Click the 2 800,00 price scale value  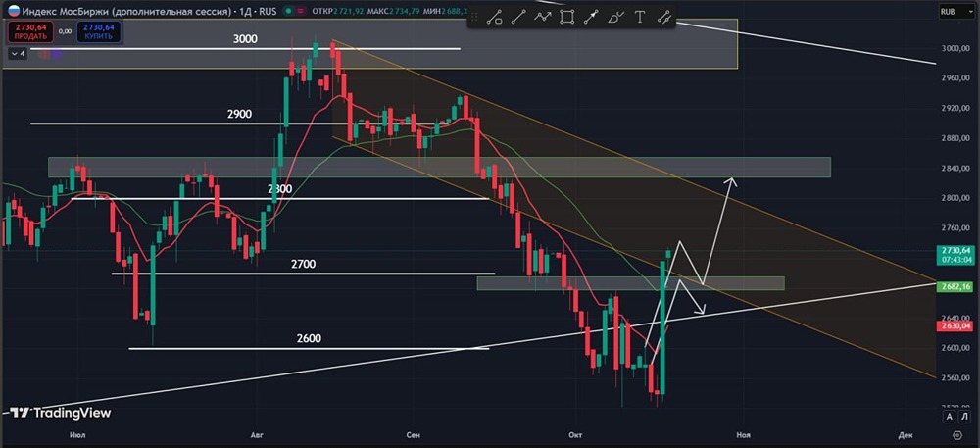(x=954, y=198)
